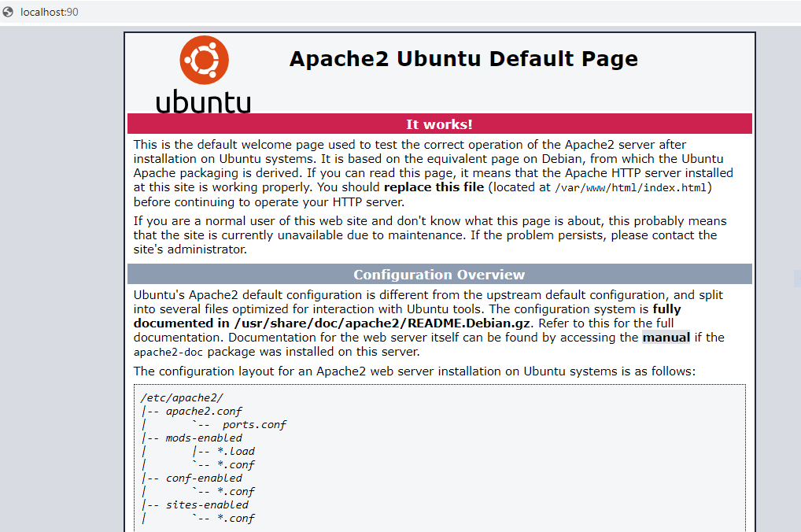Click the *.conf entry under conf-enabled
This screenshot has height=532, width=801.
point(236,491)
